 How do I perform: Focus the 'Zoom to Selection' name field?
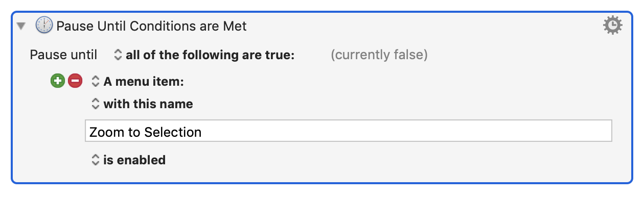(x=348, y=132)
